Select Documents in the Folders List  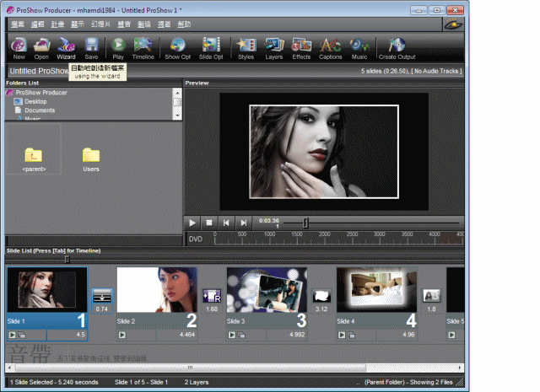40,110
